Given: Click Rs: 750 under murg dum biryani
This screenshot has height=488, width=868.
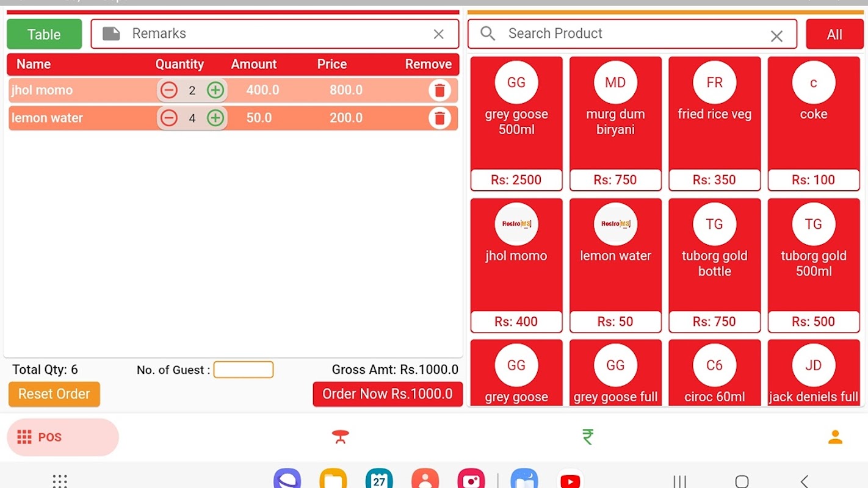Looking at the screenshot, I should (x=615, y=180).
